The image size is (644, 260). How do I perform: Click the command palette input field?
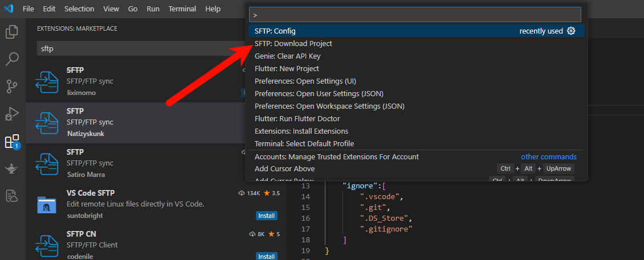(x=415, y=14)
